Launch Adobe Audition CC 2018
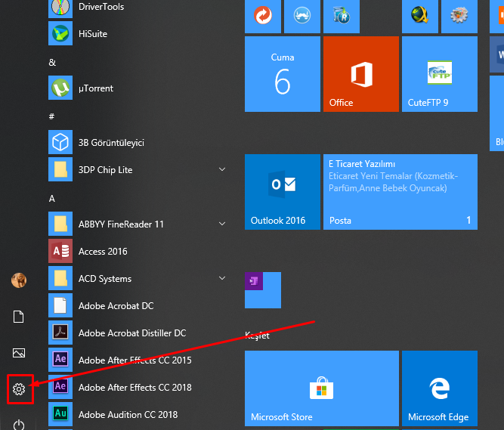The width and height of the screenshot is (504, 430). (137, 415)
